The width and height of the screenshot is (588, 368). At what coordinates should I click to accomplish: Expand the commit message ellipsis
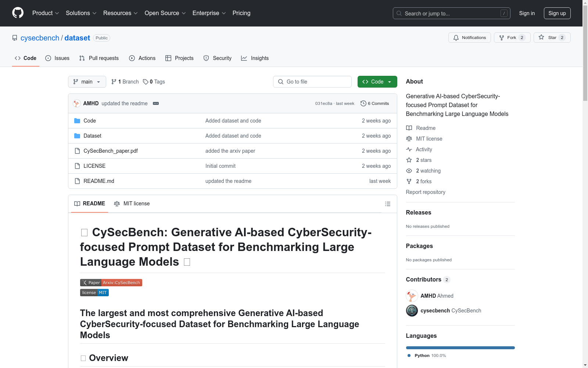click(156, 103)
